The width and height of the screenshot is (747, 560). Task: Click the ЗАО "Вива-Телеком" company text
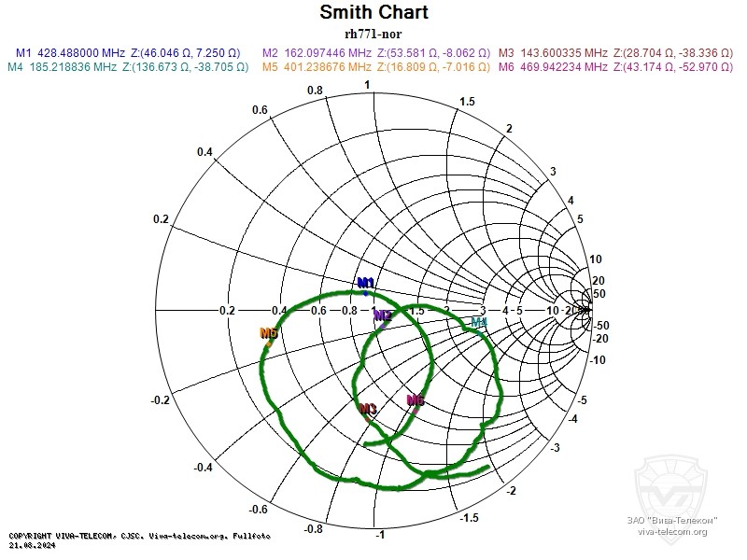(x=672, y=520)
